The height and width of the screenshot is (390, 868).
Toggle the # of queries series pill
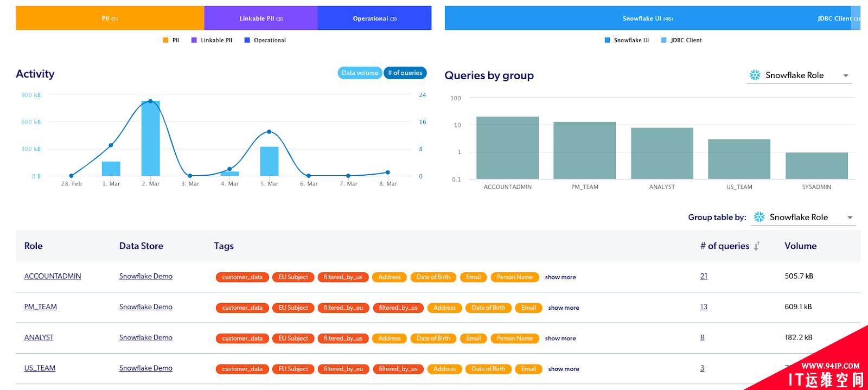(405, 73)
